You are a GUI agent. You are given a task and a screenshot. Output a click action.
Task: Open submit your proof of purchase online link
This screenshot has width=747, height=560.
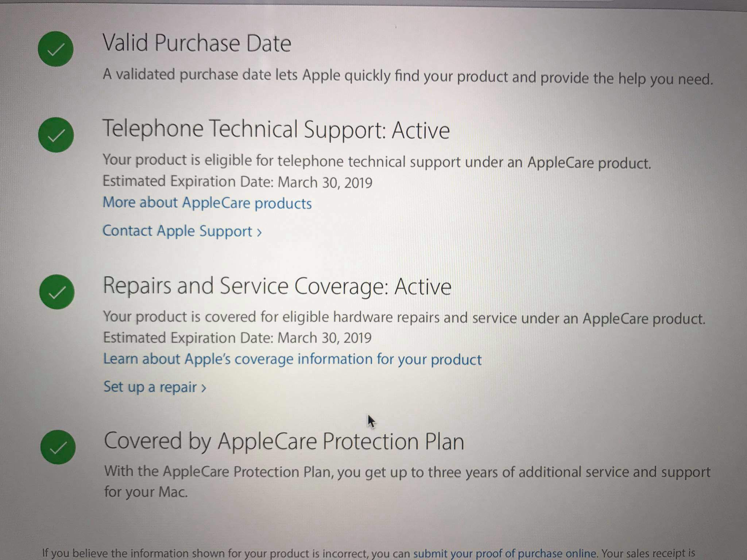[x=505, y=553]
